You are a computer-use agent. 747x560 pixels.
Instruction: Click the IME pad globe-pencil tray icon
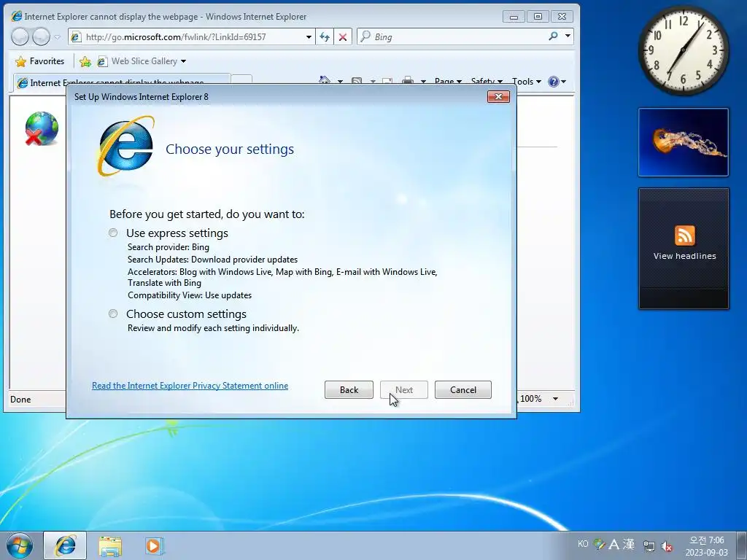[x=599, y=544]
